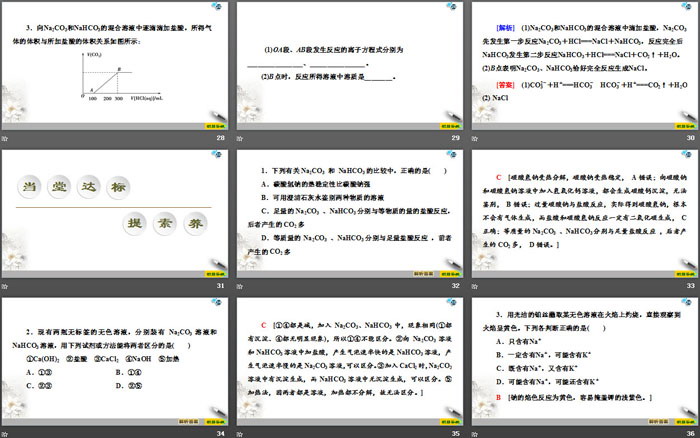The height and width of the screenshot is (438, 700).
Task: Select slide 30 showing the 解析 and 答案
Action: click(x=585, y=66)
